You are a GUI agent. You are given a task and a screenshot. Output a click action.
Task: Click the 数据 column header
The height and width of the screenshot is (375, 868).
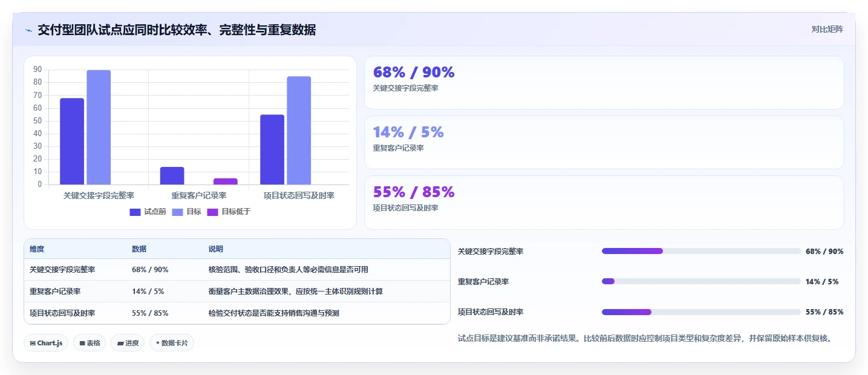tap(139, 249)
